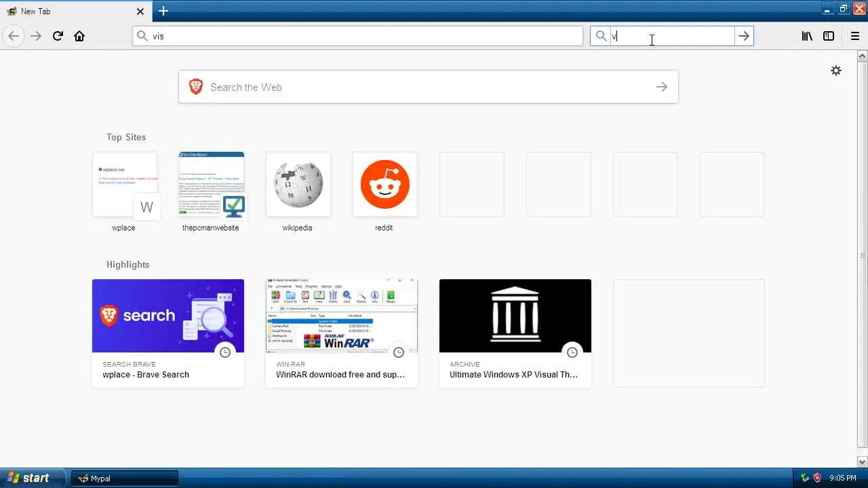Image resolution: width=868 pixels, height=488 pixels.
Task: Click the green tray icon beside the shield
Action: tap(805, 478)
